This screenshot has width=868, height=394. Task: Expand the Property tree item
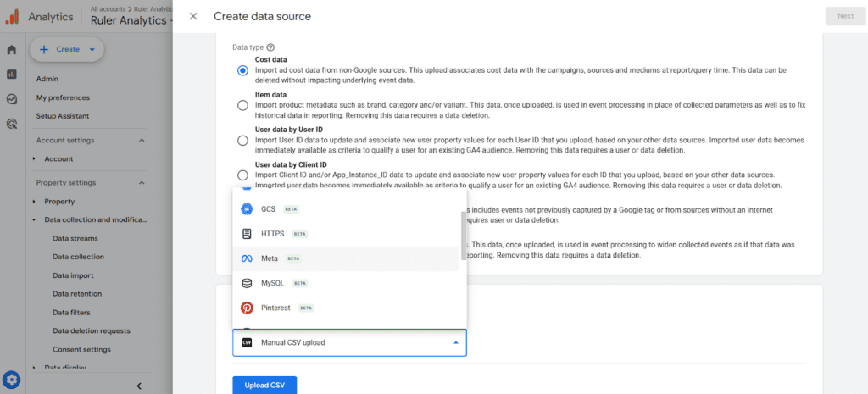coord(35,202)
